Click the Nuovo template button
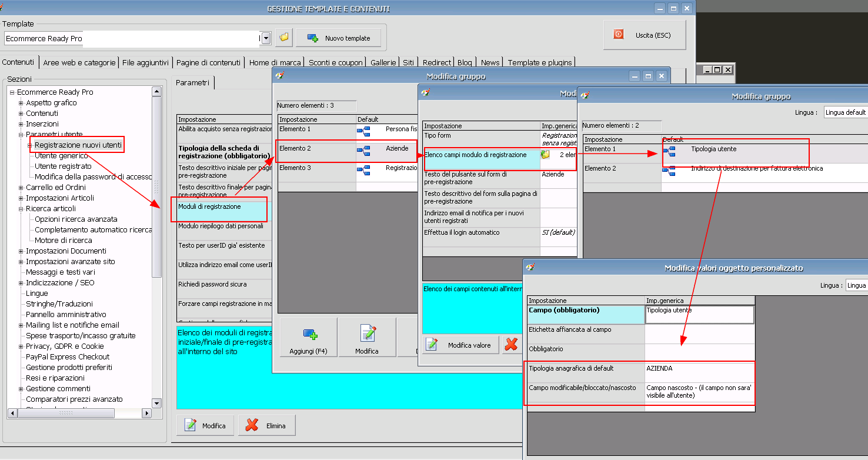 339,38
